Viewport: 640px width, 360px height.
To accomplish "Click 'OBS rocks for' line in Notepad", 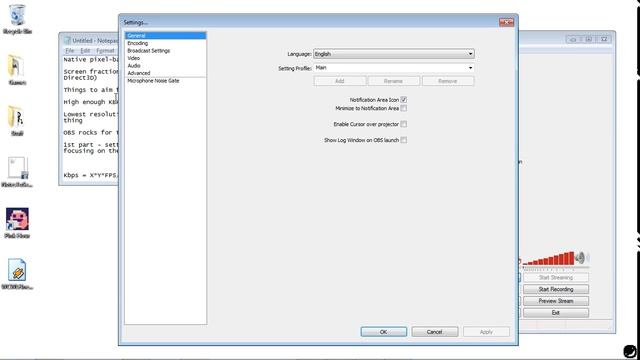I will (x=91, y=133).
